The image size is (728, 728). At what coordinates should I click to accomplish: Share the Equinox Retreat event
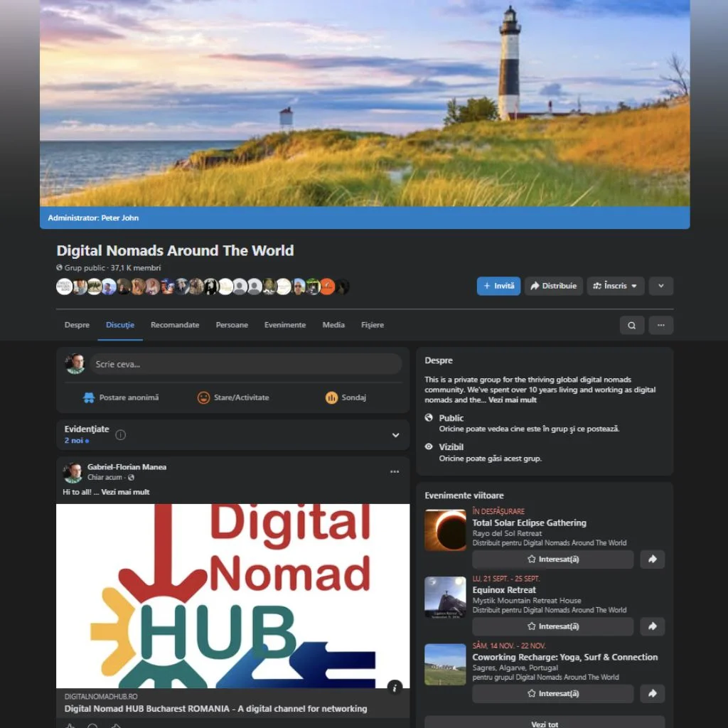pyautogui.click(x=652, y=626)
